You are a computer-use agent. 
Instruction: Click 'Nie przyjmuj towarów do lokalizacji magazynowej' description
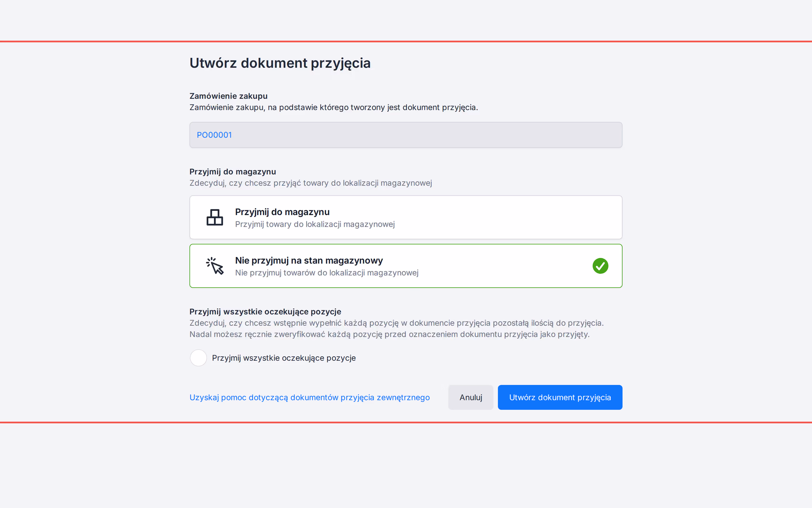[x=327, y=273]
